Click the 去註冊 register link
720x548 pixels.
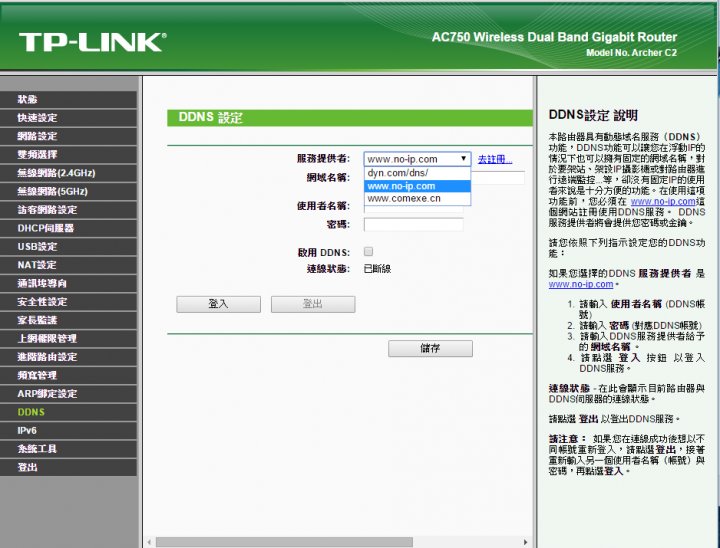click(x=495, y=159)
